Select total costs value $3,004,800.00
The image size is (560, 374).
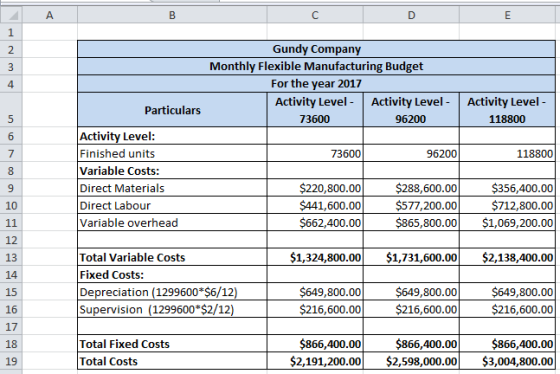point(508,361)
